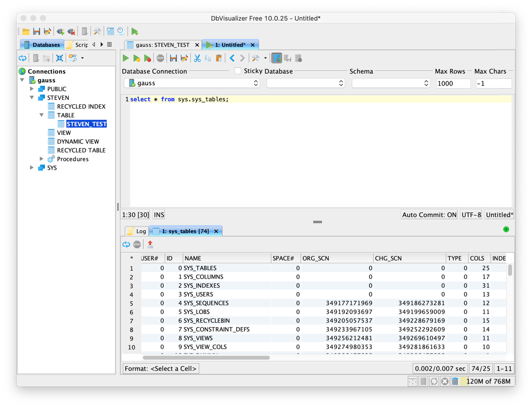Click the green Execute SQL play button

(x=126, y=58)
